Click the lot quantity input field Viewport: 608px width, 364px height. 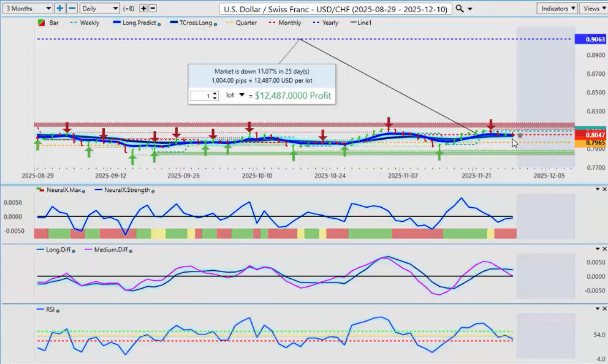click(203, 96)
